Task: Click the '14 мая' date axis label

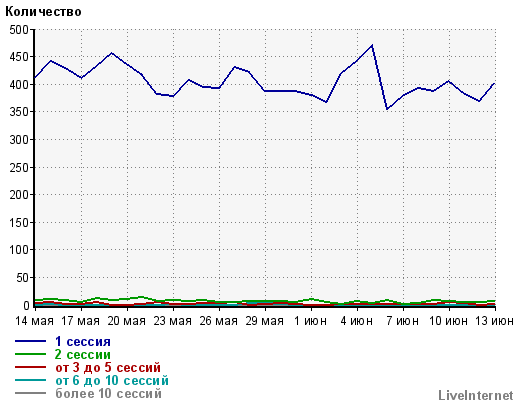Action: pyautogui.click(x=34, y=321)
